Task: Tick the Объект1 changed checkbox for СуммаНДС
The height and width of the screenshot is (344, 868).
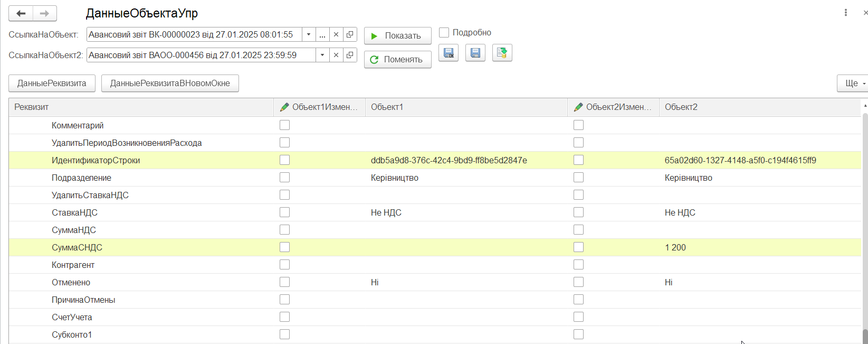Action: point(285,230)
